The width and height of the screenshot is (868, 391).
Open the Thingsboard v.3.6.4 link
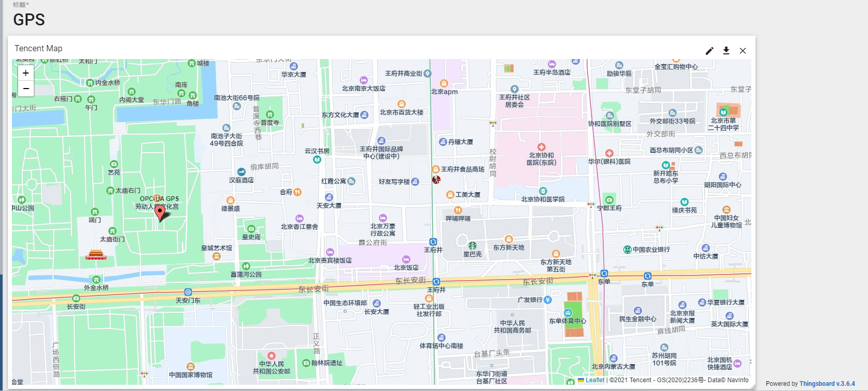(827, 384)
